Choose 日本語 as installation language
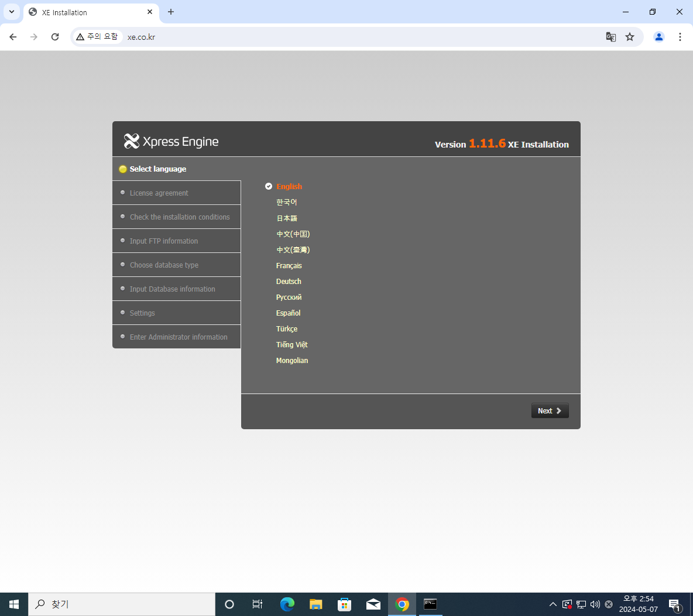Screen dimensions: 693x616 [286, 218]
